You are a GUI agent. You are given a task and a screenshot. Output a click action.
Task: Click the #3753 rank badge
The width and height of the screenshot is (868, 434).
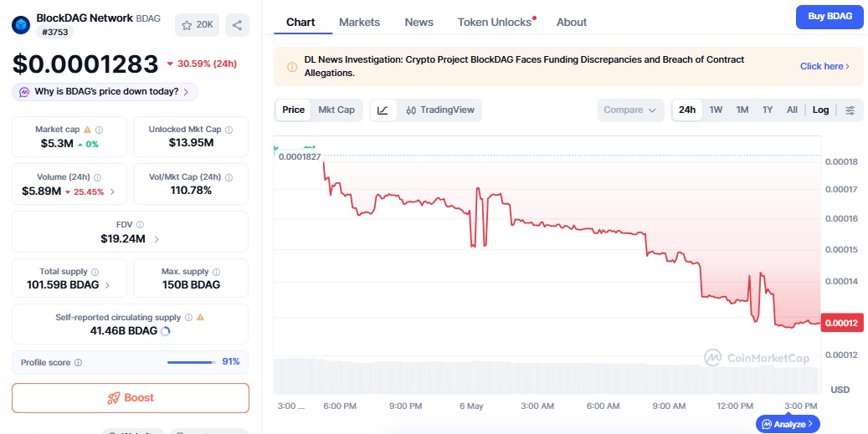coord(54,32)
